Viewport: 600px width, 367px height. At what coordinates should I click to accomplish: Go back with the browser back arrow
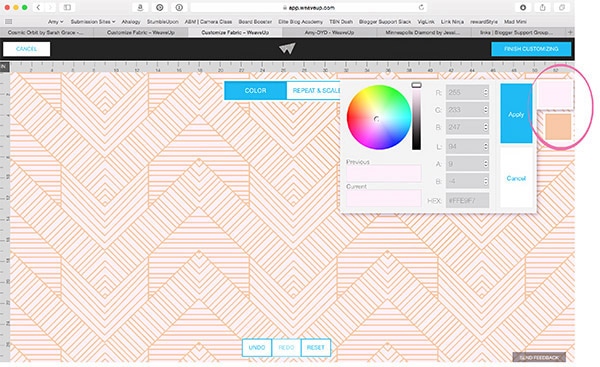pyautogui.click(x=38, y=7)
